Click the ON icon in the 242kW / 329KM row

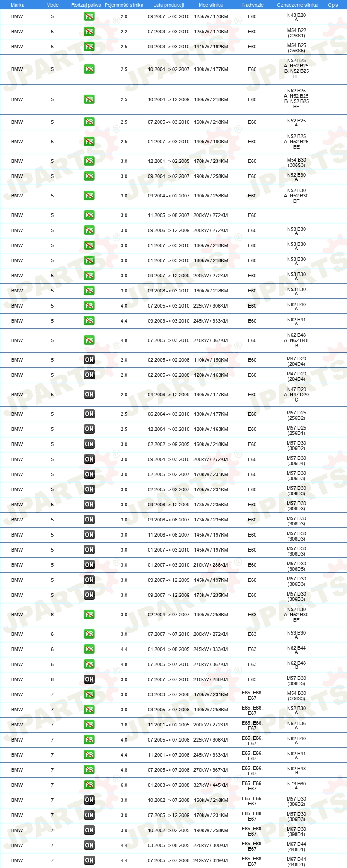pos(89,860)
